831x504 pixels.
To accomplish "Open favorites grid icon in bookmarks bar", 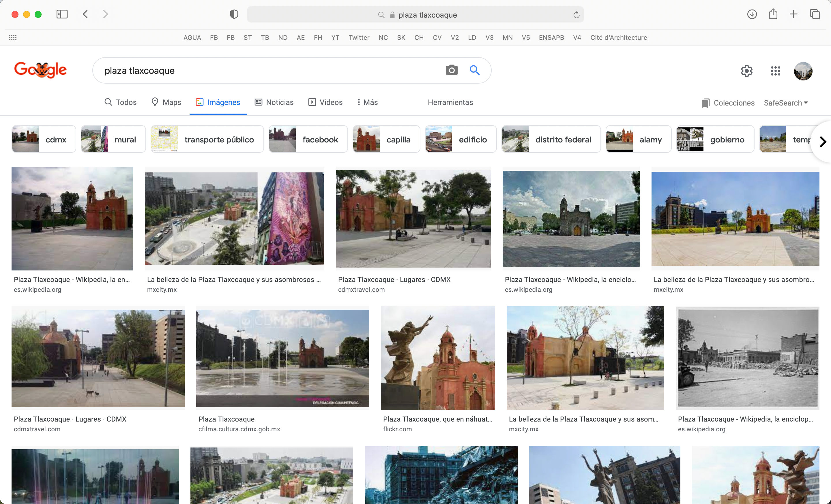I will (x=13, y=37).
